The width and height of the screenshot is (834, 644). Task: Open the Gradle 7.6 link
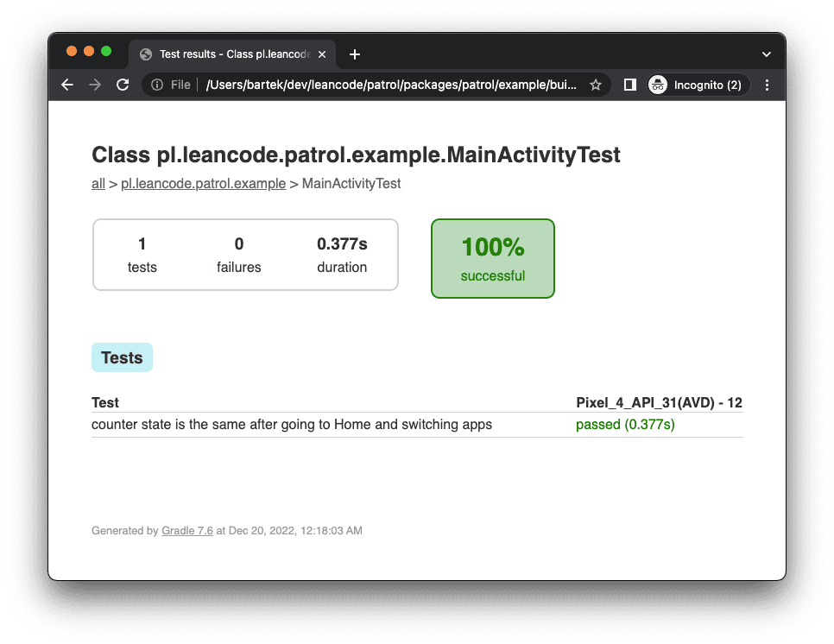pos(186,530)
